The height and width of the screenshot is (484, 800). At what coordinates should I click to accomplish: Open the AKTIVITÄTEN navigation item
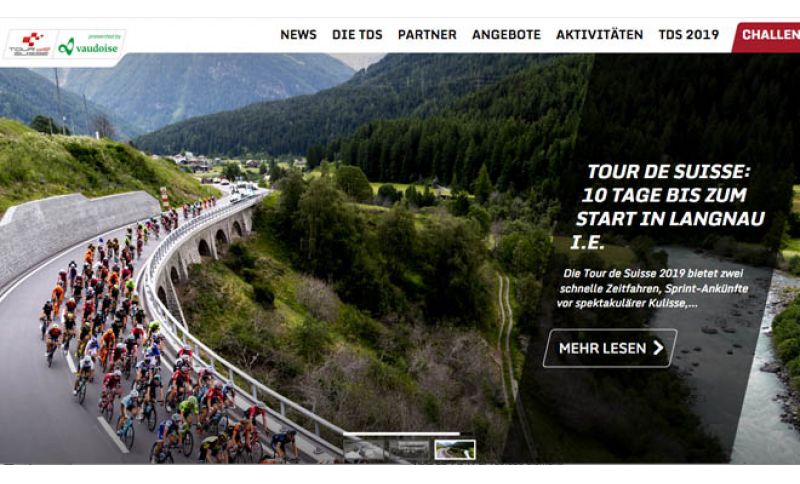pos(599,35)
